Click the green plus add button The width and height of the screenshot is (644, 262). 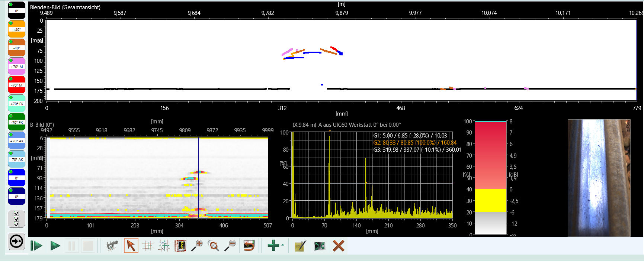[273, 246]
